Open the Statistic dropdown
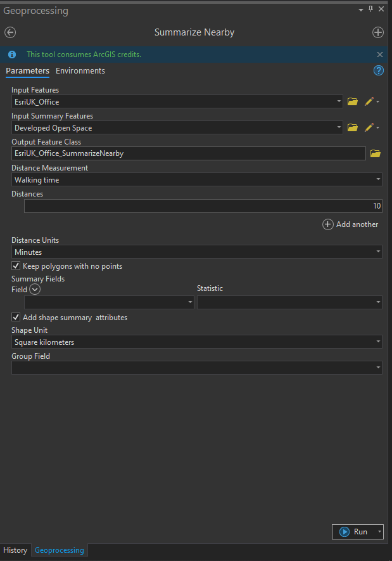Viewport: 392px width, 561px height. click(378, 302)
